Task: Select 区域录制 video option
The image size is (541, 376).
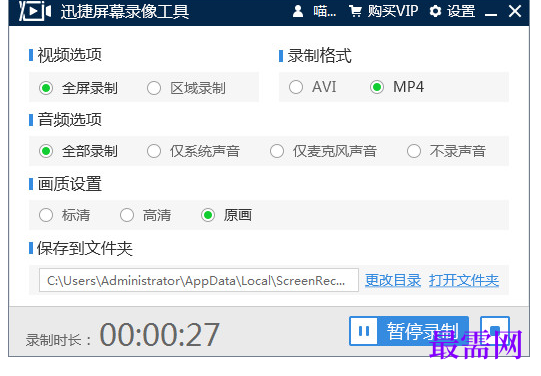Action: 186,88
